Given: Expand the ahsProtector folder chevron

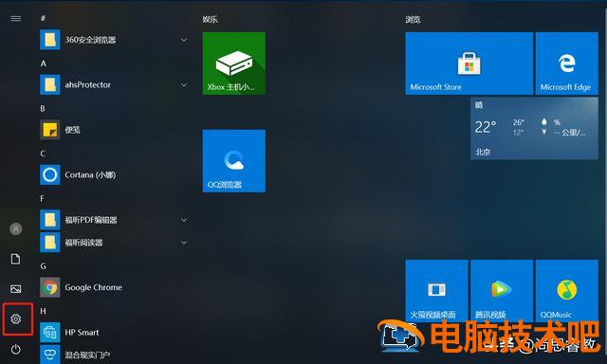Looking at the screenshot, I should click(184, 84).
